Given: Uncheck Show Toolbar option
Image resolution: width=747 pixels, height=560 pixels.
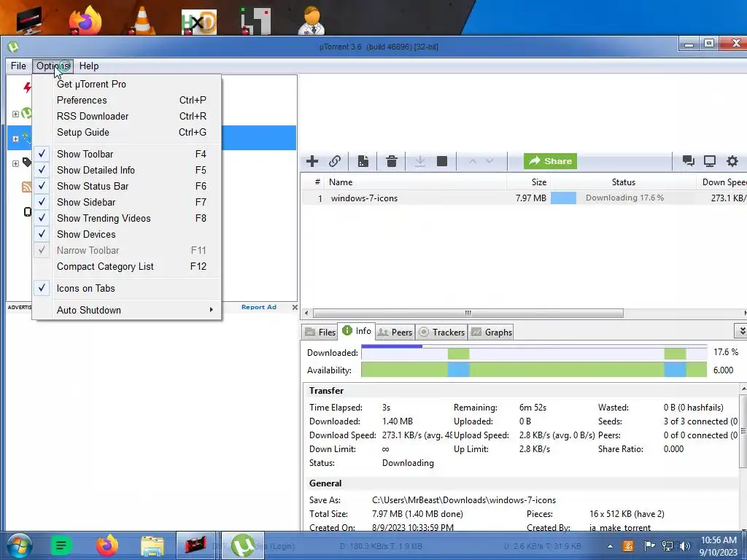Looking at the screenshot, I should (x=127, y=154).
